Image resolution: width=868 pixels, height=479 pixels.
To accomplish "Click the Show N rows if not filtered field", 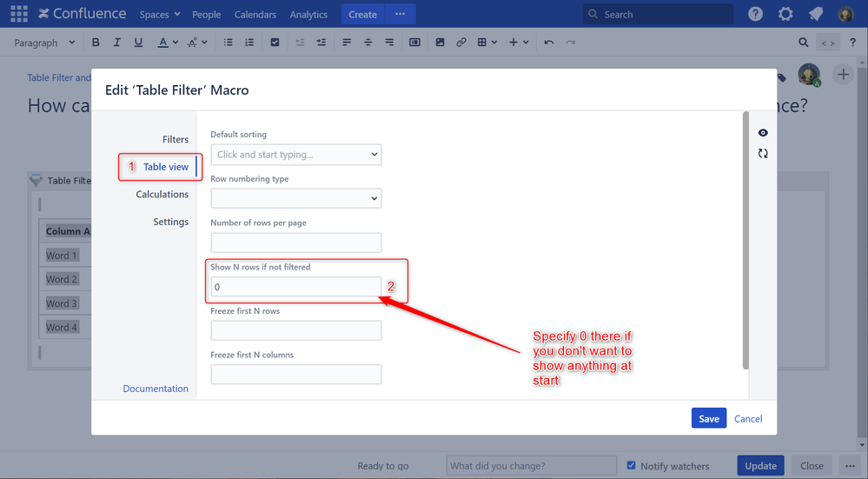I will pyautogui.click(x=296, y=287).
